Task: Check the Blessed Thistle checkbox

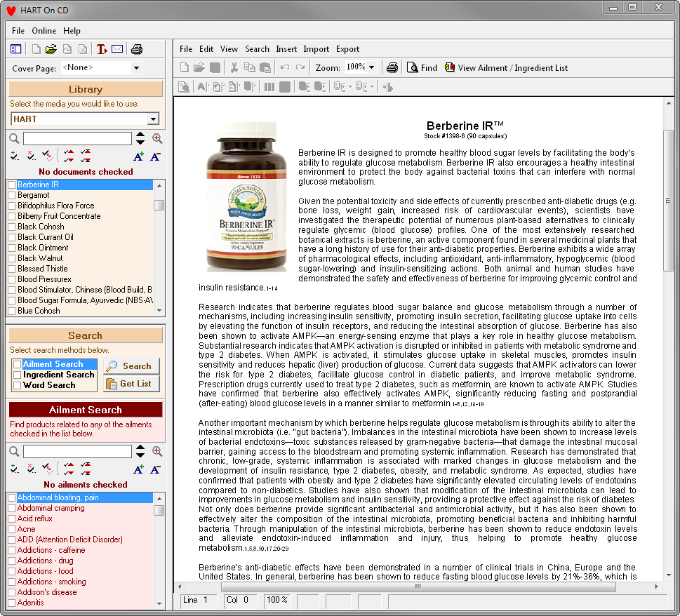Action: [12, 269]
